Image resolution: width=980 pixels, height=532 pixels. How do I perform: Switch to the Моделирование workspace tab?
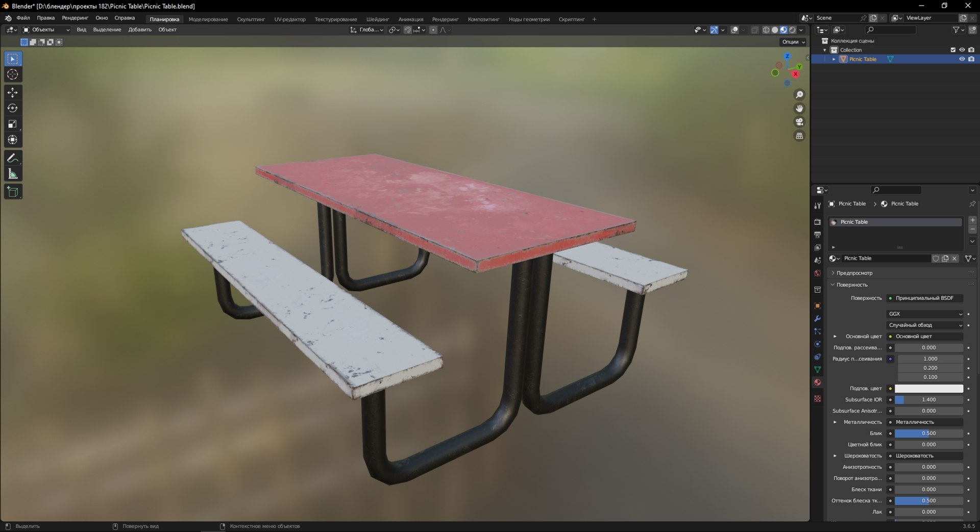(x=208, y=19)
